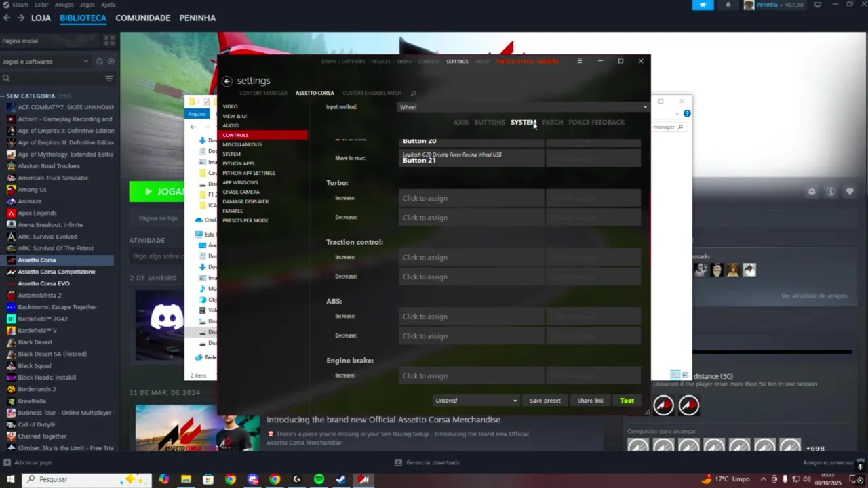The height and width of the screenshot is (488, 868).
Task: Open Gerenciar downloads in Steam
Action: (x=427, y=463)
